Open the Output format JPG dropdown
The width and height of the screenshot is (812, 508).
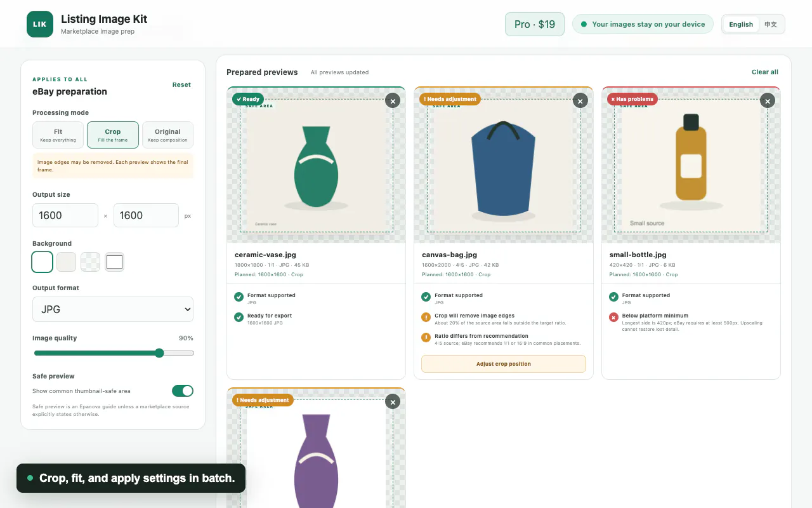[x=113, y=309]
